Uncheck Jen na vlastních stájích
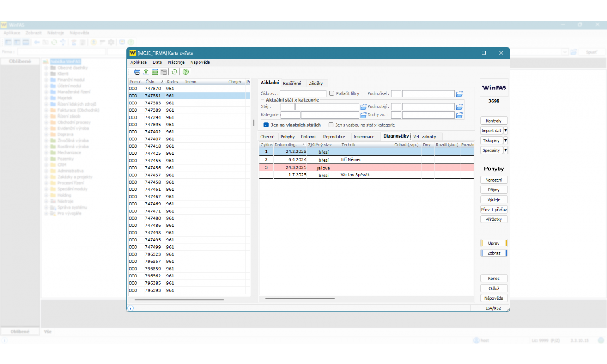Image resolution: width=607 pixels, height=364 pixels. click(x=266, y=125)
